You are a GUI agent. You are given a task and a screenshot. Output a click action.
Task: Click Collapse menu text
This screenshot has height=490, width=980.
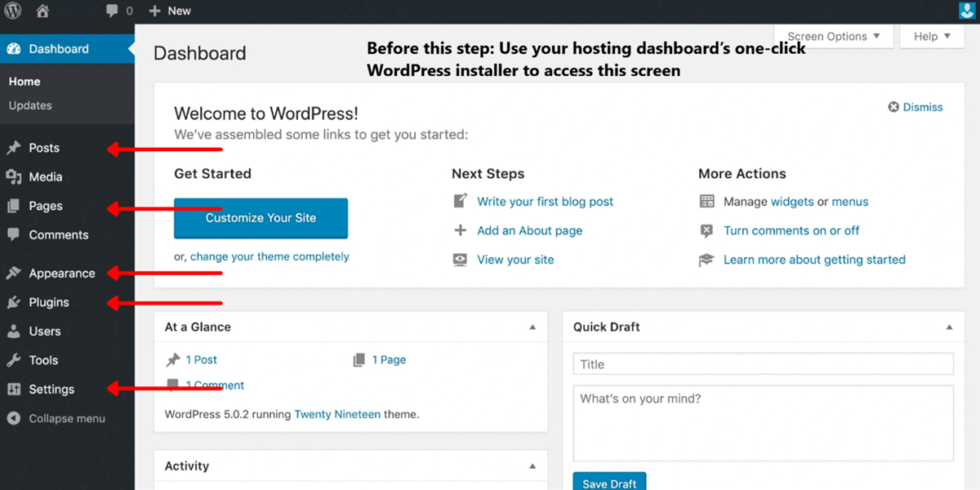pos(67,418)
